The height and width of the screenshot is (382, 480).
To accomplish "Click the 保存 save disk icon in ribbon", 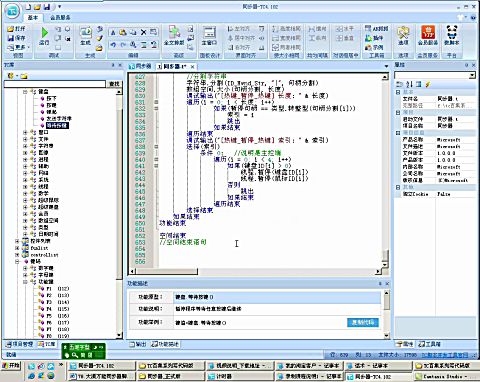I will 11,38.
